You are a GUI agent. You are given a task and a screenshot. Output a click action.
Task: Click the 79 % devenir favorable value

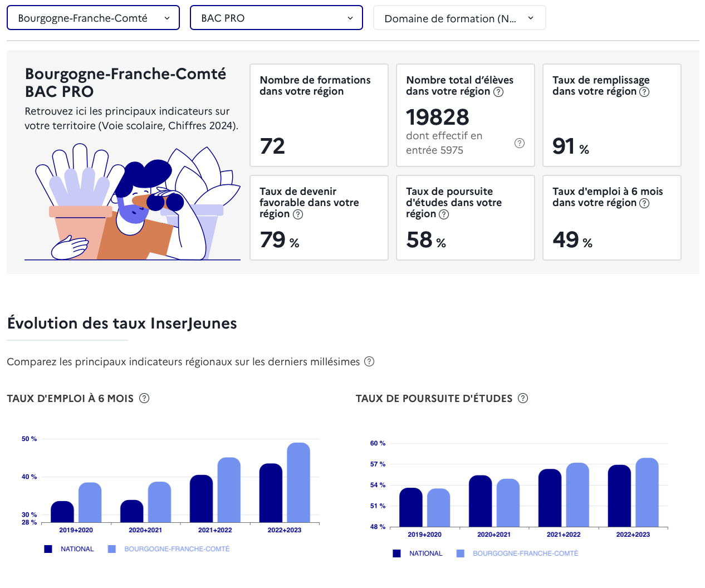pyautogui.click(x=280, y=240)
